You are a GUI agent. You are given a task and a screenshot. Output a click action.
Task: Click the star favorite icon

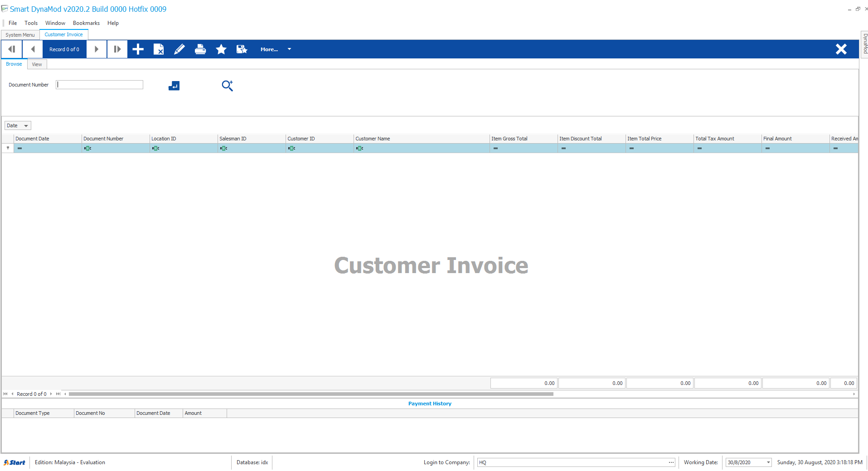(x=221, y=49)
